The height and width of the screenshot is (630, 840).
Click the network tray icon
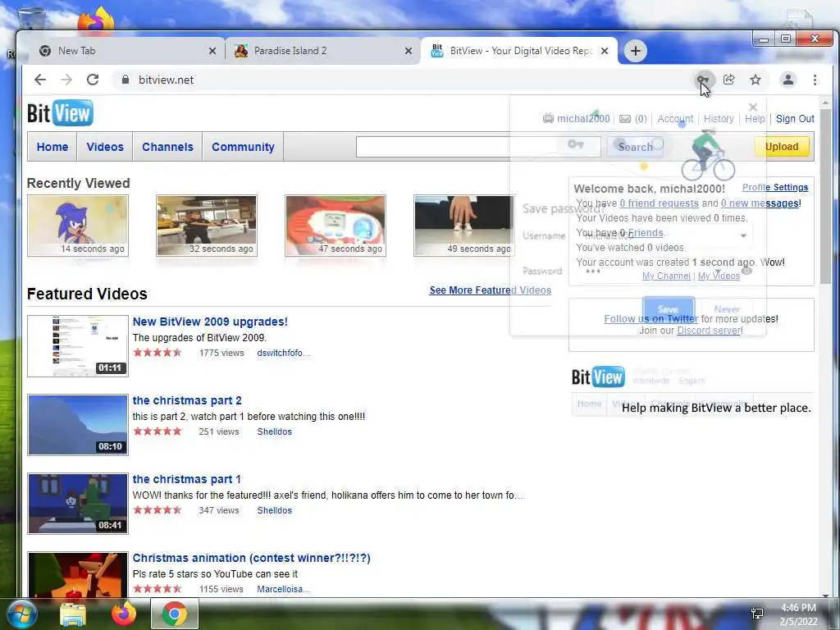757,614
